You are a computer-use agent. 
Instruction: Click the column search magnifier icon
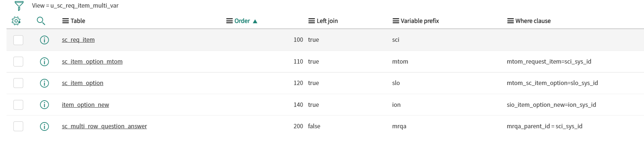click(41, 21)
